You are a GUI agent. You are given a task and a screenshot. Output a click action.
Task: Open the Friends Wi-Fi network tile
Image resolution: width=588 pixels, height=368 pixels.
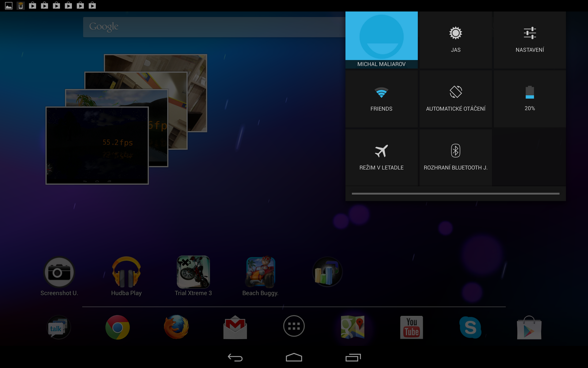pyautogui.click(x=381, y=98)
